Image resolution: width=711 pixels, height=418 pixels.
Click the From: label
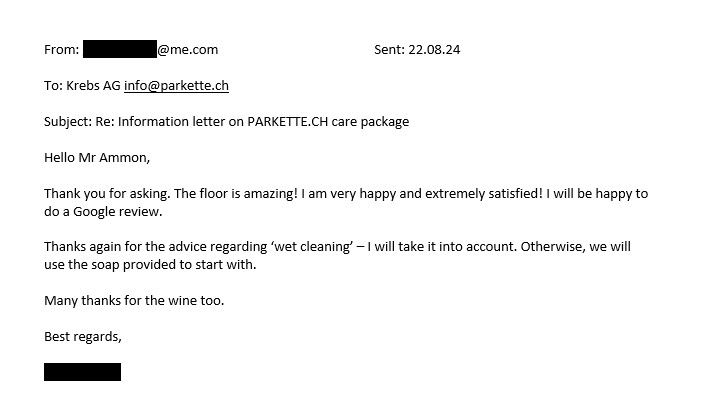62,49
